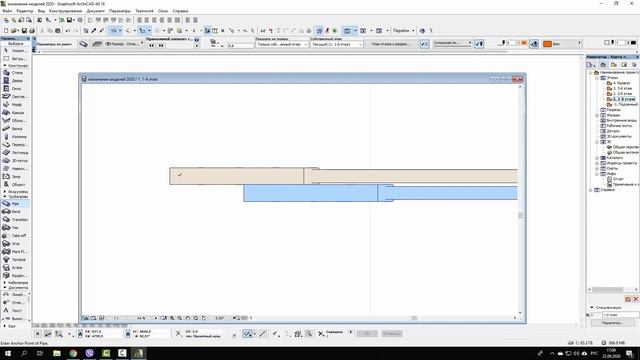This screenshot has height=360, width=640.
Task: Click the New document toolbar icon
Action: (x=6, y=31)
